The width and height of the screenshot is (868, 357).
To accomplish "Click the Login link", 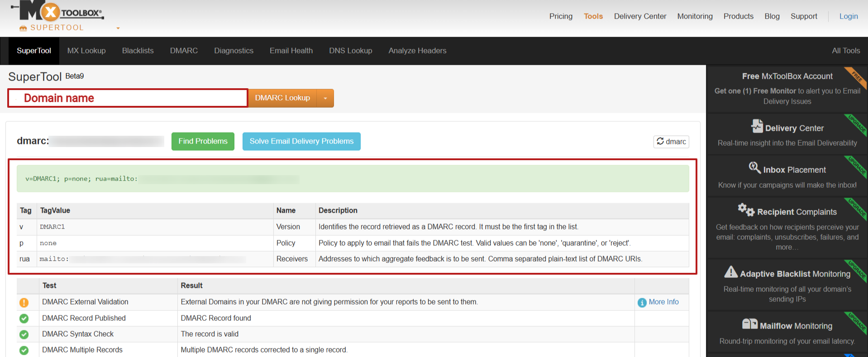I will (x=848, y=16).
